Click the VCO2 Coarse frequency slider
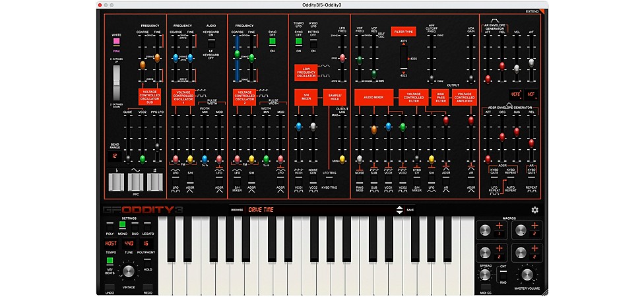This screenshot has height=297, width=644. (x=237, y=58)
